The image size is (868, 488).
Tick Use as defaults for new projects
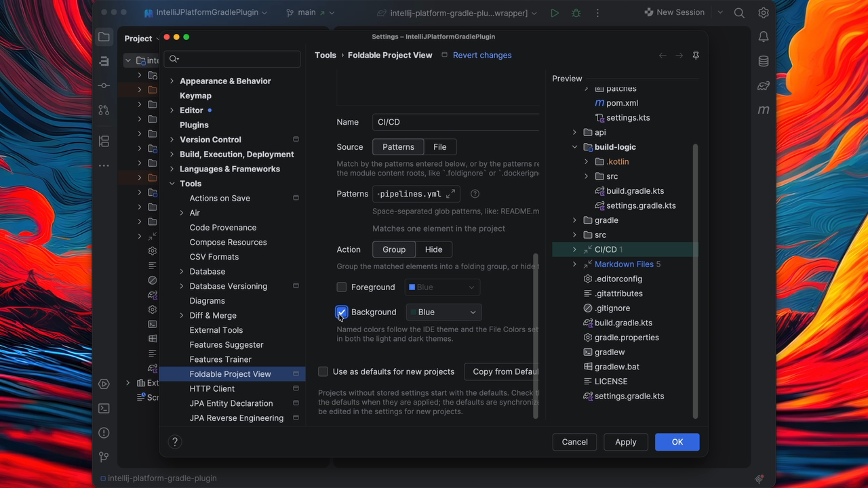pyautogui.click(x=323, y=371)
